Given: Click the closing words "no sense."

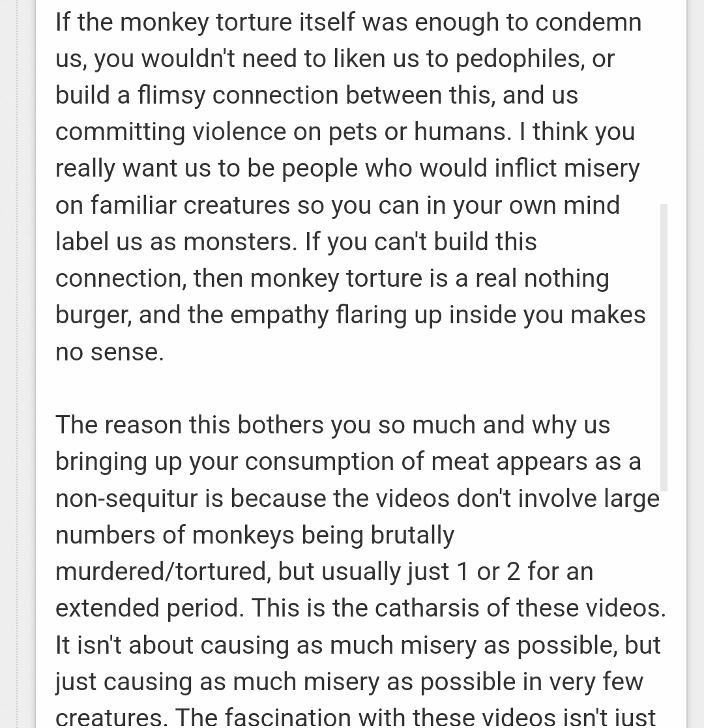Looking at the screenshot, I should [110, 352].
